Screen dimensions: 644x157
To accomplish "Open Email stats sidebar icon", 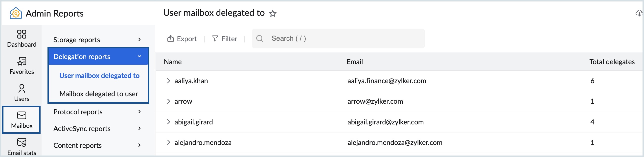I will 22,147.
